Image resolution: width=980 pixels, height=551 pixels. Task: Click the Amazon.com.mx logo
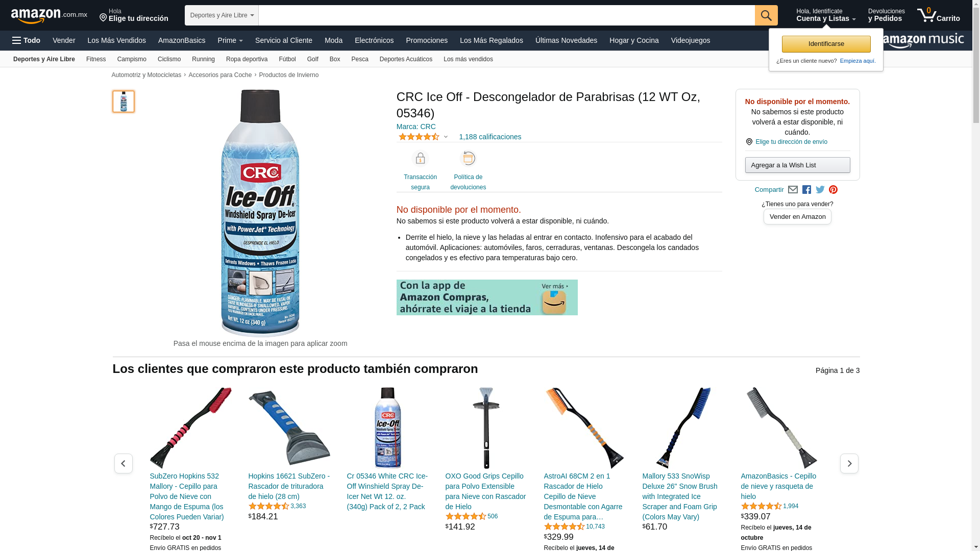(x=49, y=16)
